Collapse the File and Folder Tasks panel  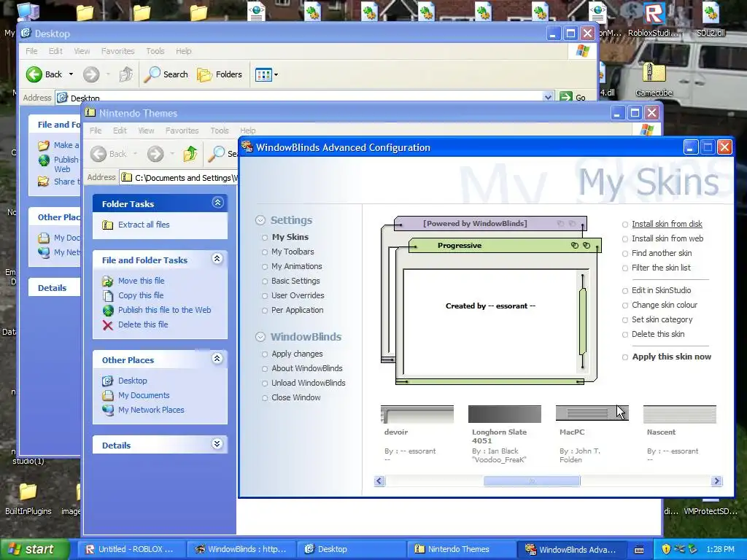click(217, 259)
